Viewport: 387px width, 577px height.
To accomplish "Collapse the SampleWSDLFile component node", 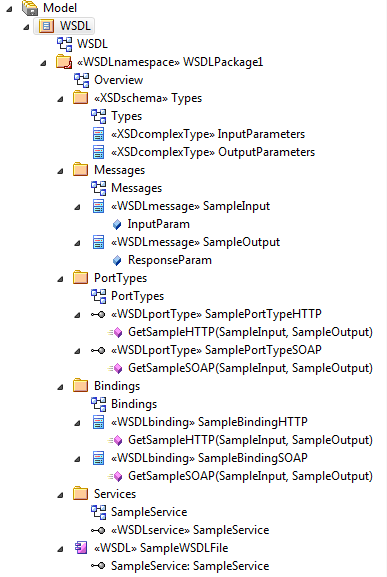I will (x=60, y=549).
